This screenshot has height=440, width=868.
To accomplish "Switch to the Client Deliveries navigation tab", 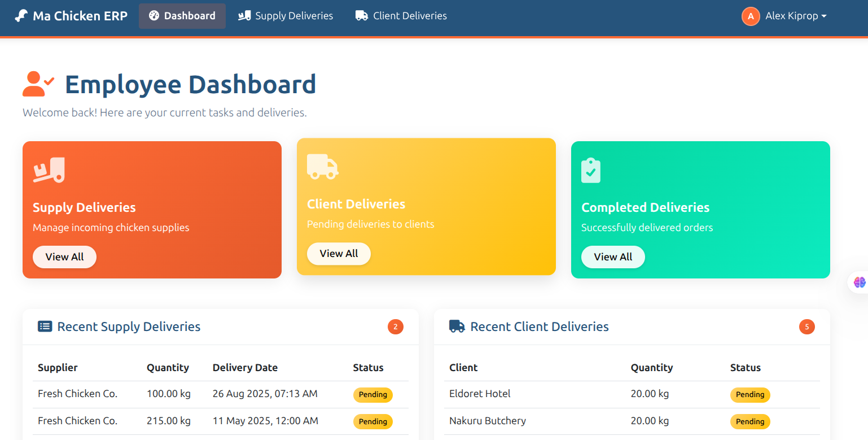I will coord(401,16).
